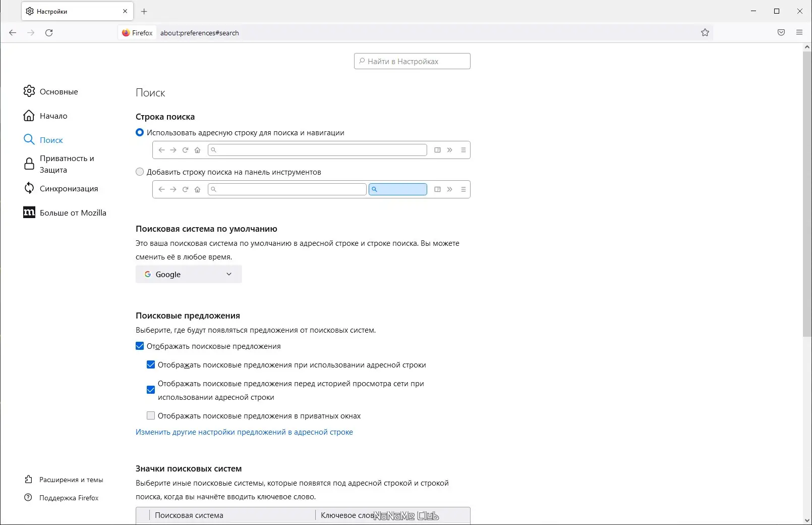Go to Приватность и Защита section
Viewport: 812px width, 525px height.
tap(67, 164)
